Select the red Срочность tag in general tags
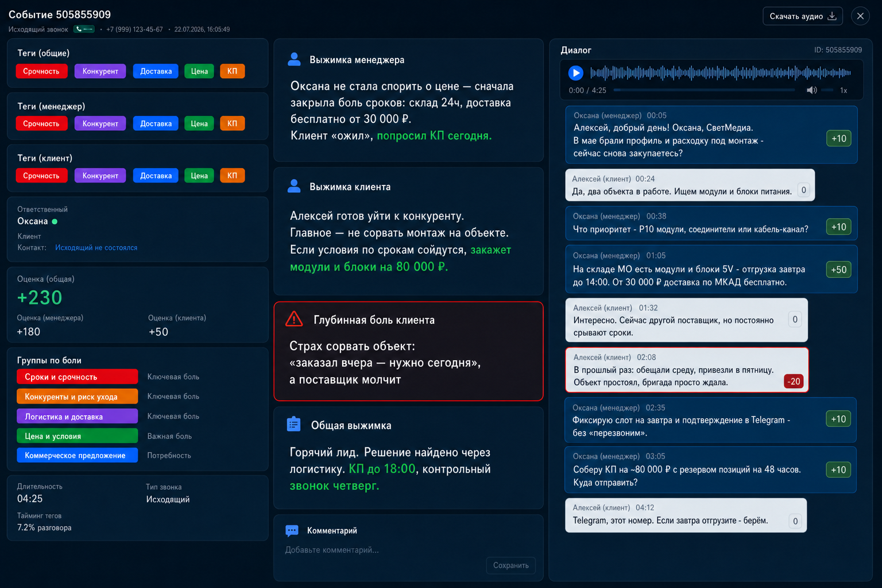The height and width of the screenshot is (588, 882). click(41, 71)
